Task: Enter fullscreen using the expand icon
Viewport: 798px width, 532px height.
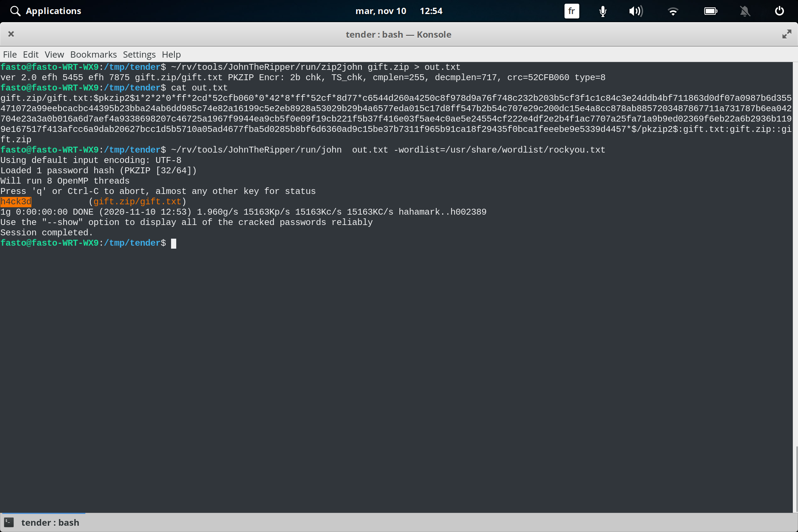Action: pos(787,34)
